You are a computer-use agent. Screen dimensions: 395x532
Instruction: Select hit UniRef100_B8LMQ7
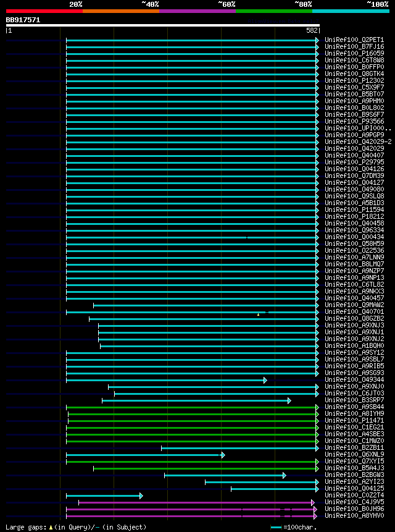tap(354, 264)
